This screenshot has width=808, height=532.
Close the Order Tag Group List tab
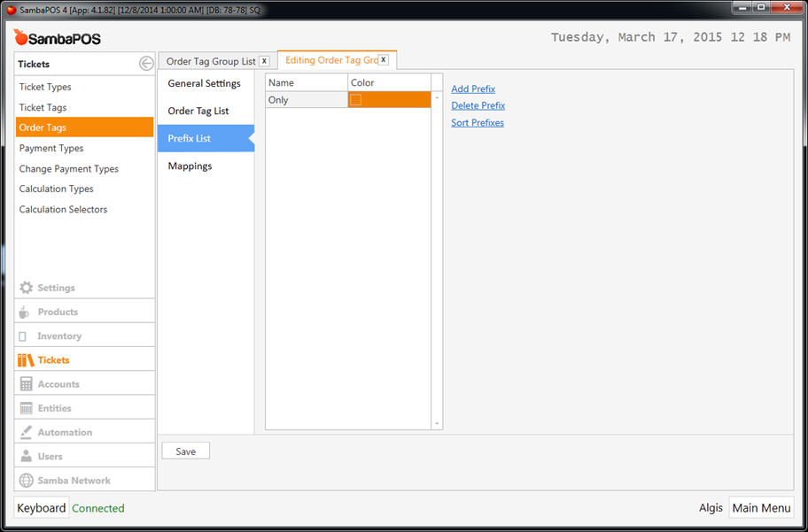tap(264, 61)
